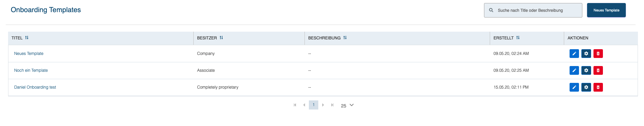Screen dimensions: 644x126
Task: Click the Neues Template button
Action: 606,10
